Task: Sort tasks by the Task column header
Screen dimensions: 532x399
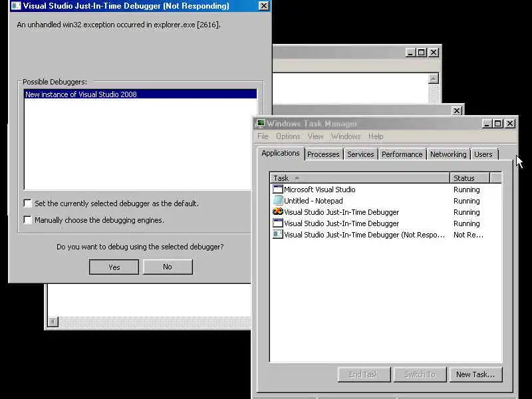Action: (360, 178)
